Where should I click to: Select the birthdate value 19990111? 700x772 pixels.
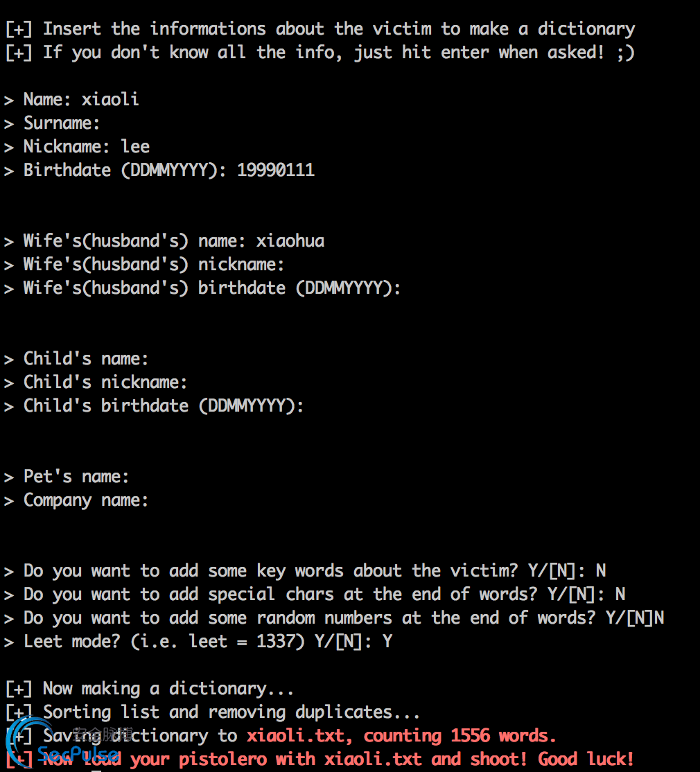coord(276,170)
